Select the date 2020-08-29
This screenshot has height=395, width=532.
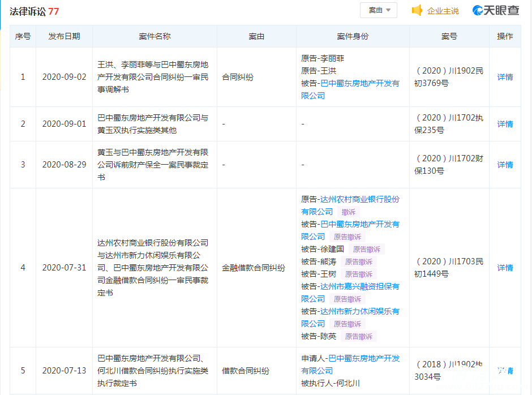point(64,165)
